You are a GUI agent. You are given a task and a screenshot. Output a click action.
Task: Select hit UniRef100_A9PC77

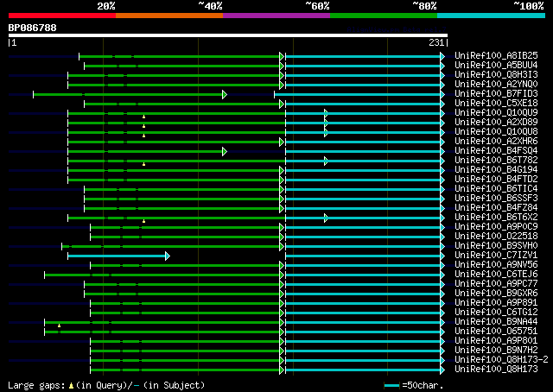[x=496, y=284]
